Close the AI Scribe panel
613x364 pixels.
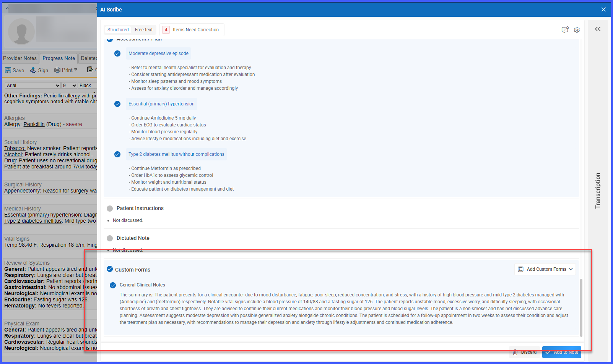[x=603, y=10]
